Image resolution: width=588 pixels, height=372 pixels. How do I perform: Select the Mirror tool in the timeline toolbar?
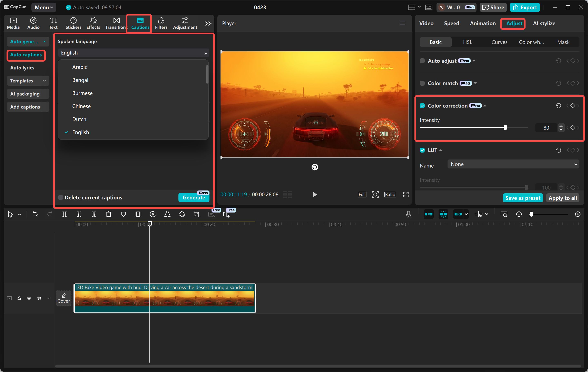(x=167, y=214)
